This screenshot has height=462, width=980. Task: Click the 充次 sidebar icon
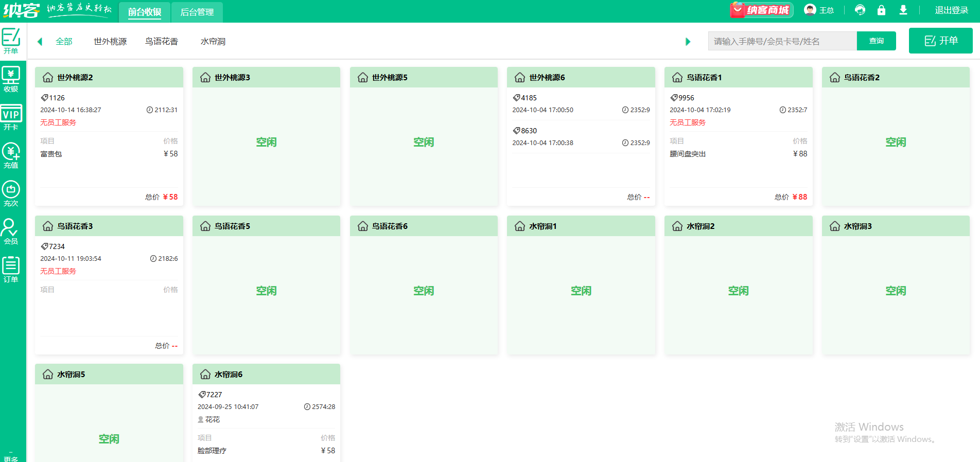(11, 193)
